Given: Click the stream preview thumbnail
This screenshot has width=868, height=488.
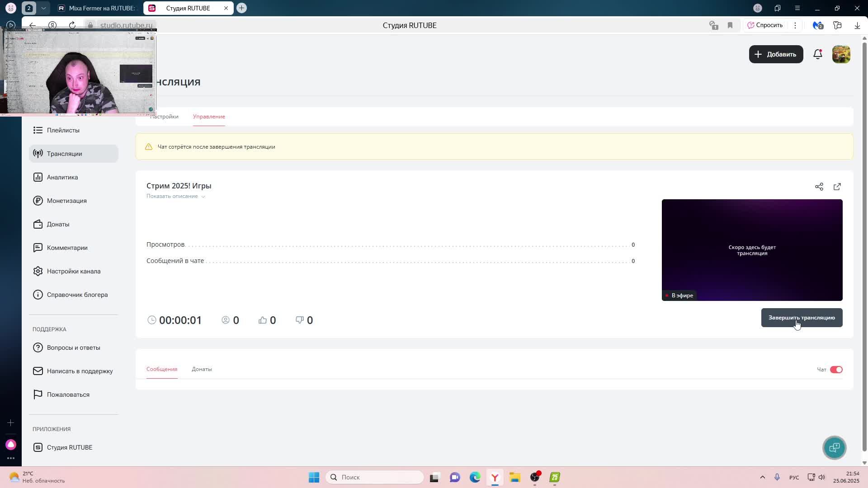Looking at the screenshot, I should [x=751, y=250].
